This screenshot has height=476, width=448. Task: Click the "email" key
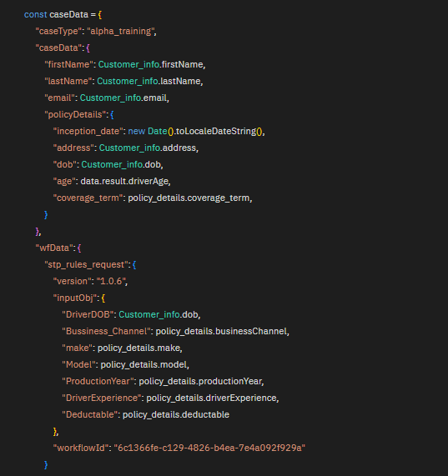pyautogui.click(x=59, y=98)
